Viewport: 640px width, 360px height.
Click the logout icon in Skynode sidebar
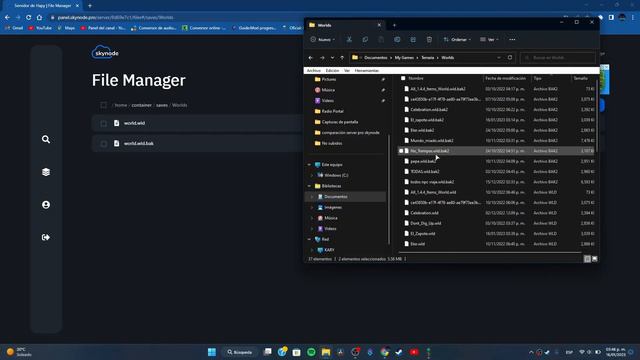(46, 237)
